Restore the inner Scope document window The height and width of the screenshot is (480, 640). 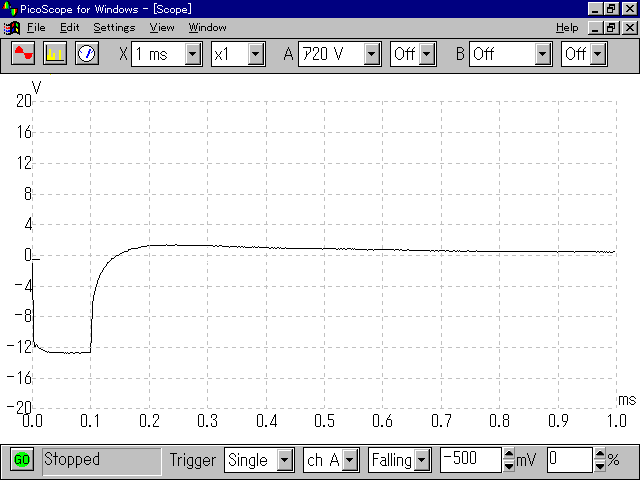coord(611,28)
